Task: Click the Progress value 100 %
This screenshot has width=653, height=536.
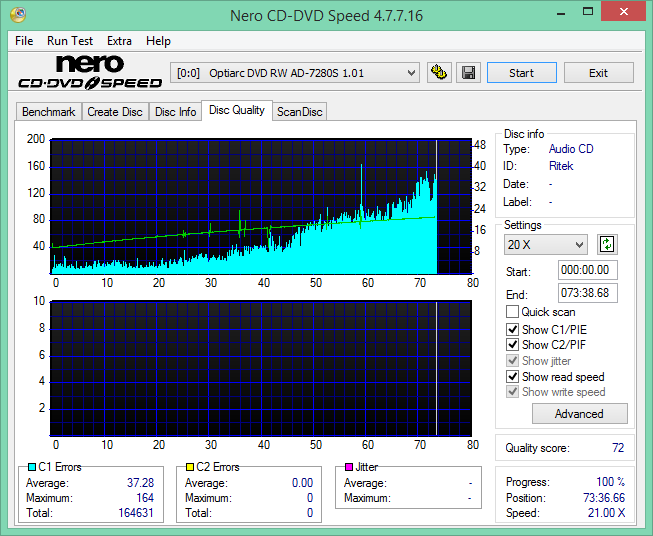Action: click(x=611, y=482)
